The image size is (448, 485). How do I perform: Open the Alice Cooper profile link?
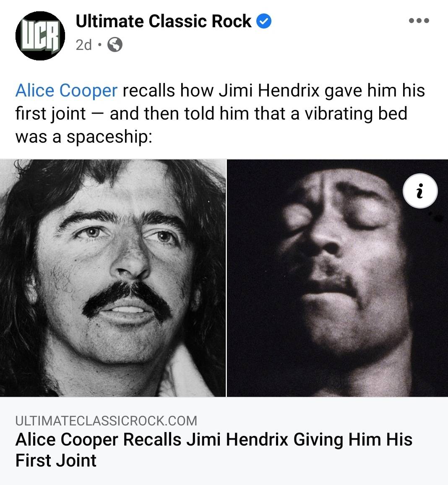65,90
